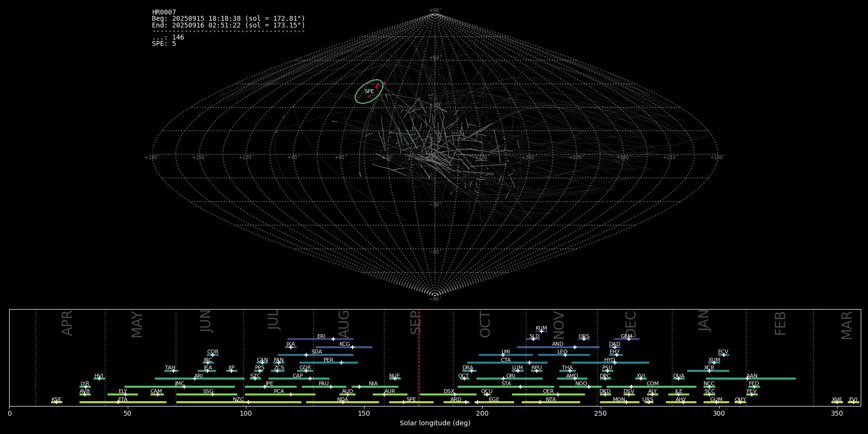Click the HYD shower label
This screenshot has height=434, width=868.
click(610, 360)
